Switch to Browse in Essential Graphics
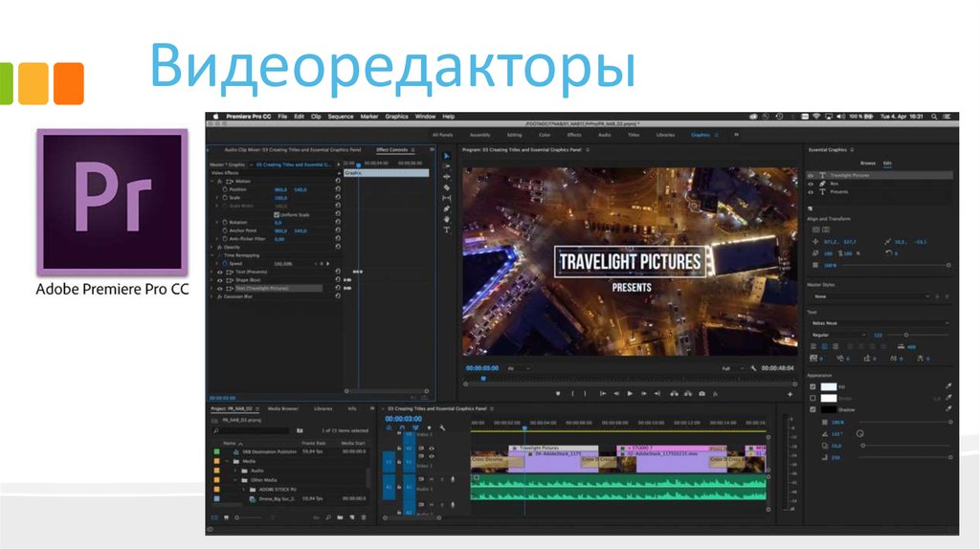The width and height of the screenshot is (980, 549). pyautogui.click(x=867, y=163)
